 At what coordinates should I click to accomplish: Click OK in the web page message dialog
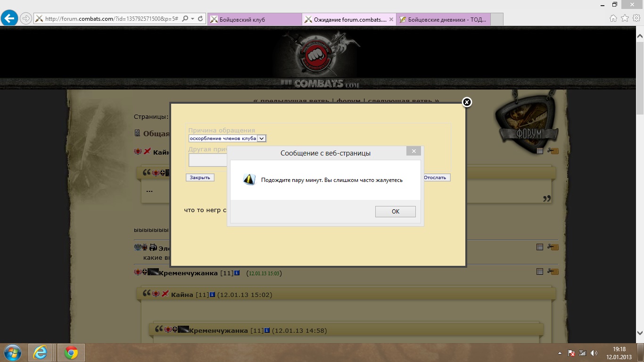[395, 212]
